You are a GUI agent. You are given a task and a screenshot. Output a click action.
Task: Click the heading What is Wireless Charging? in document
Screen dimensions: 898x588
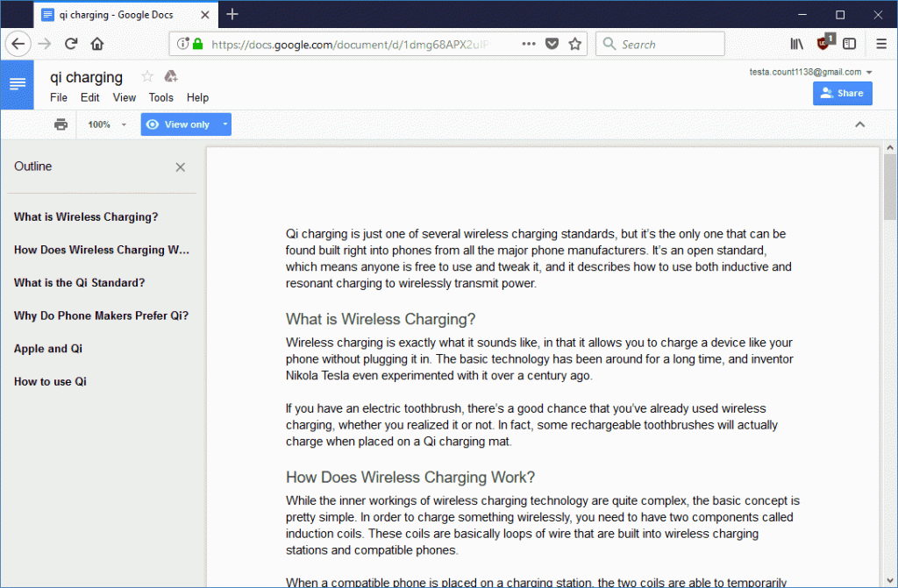click(x=381, y=320)
